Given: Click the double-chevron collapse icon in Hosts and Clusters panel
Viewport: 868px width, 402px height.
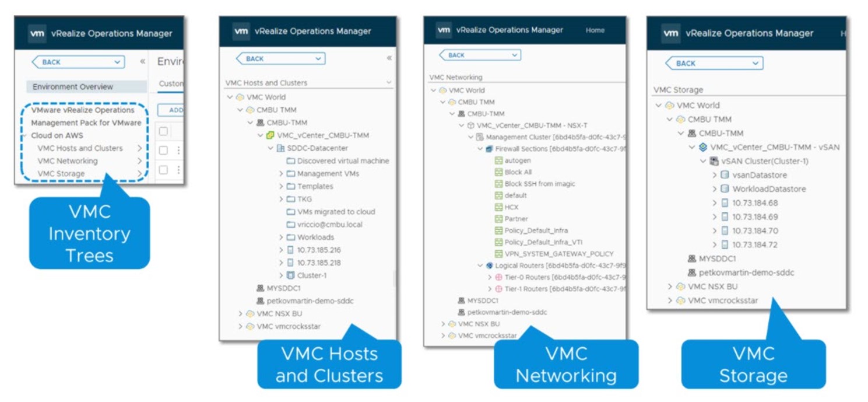Looking at the screenshot, I should click(x=389, y=58).
